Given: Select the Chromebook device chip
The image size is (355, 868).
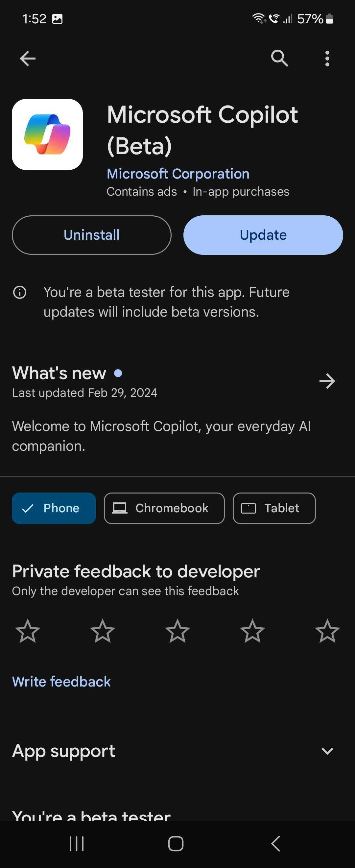Looking at the screenshot, I should coord(164,508).
